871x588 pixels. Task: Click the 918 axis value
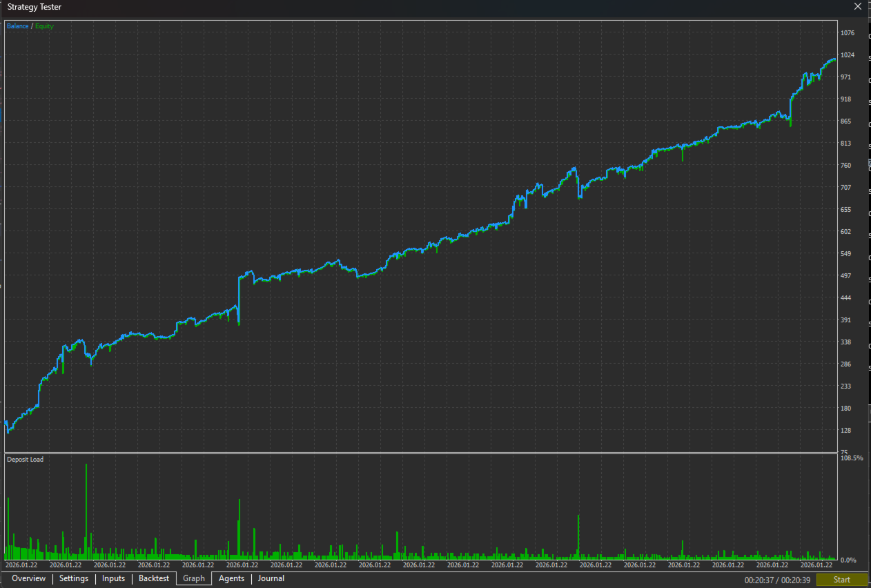coord(846,100)
